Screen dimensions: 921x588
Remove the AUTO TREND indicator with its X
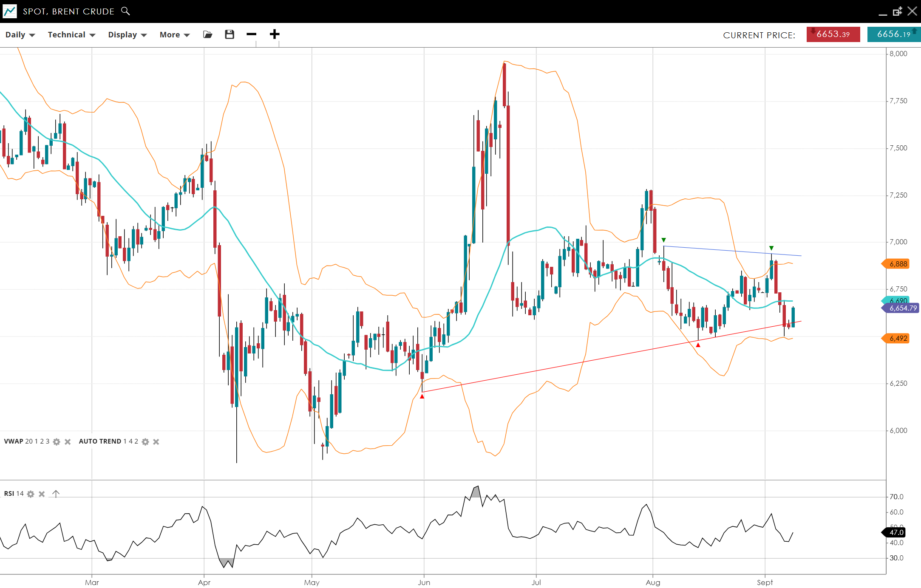156,442
